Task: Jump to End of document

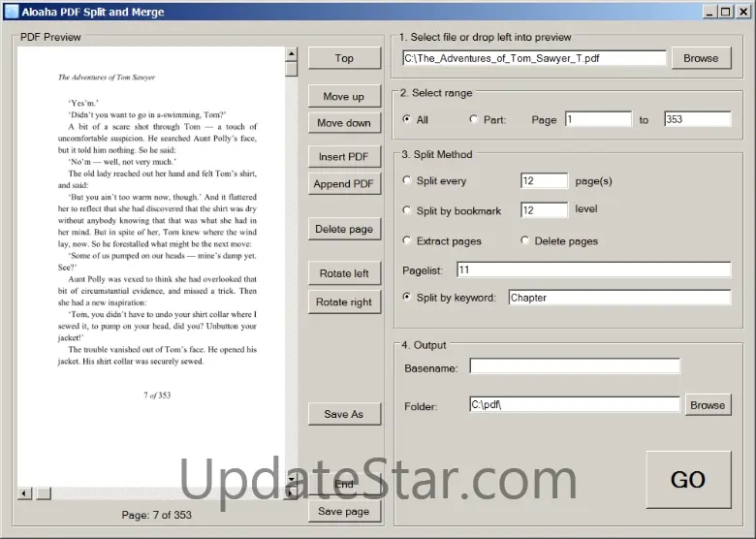Action: (344, 484)
